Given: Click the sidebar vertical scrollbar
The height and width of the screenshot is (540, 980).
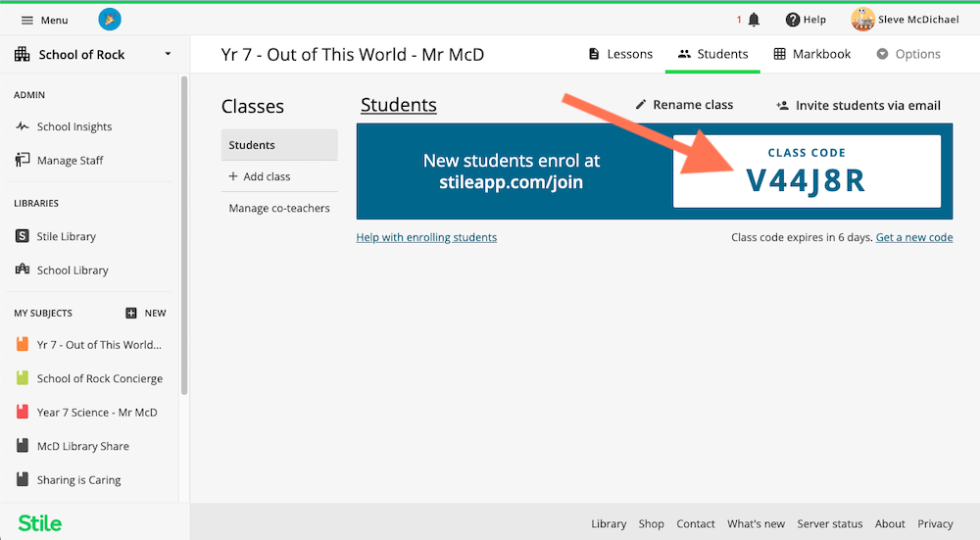Looking at the screenshot, I should tap(184, 235).
